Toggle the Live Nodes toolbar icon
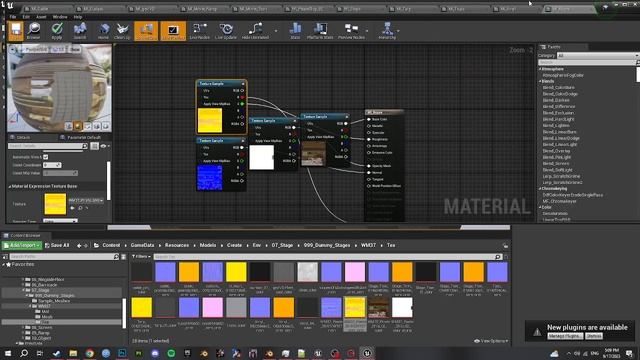This screenshot has width=640, height=360. pyautogui.click(x=200, y=31)
